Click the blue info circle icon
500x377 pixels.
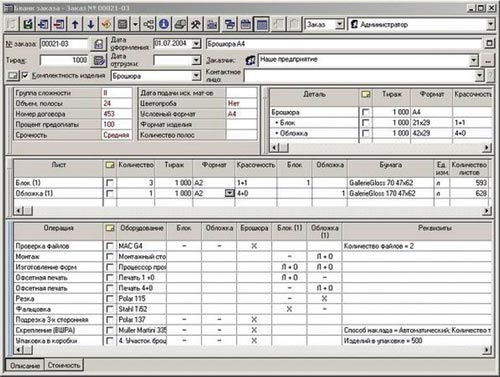[164, 24]
